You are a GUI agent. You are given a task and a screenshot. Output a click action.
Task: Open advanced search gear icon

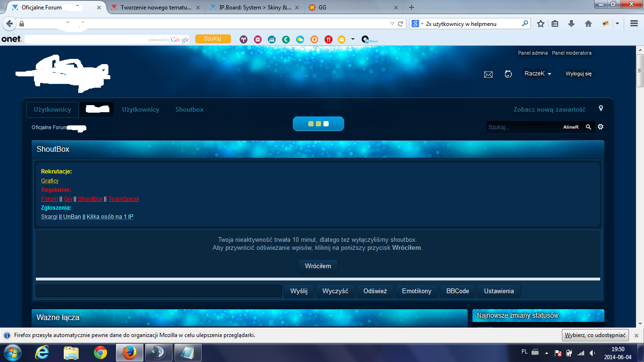coord(601,127)
